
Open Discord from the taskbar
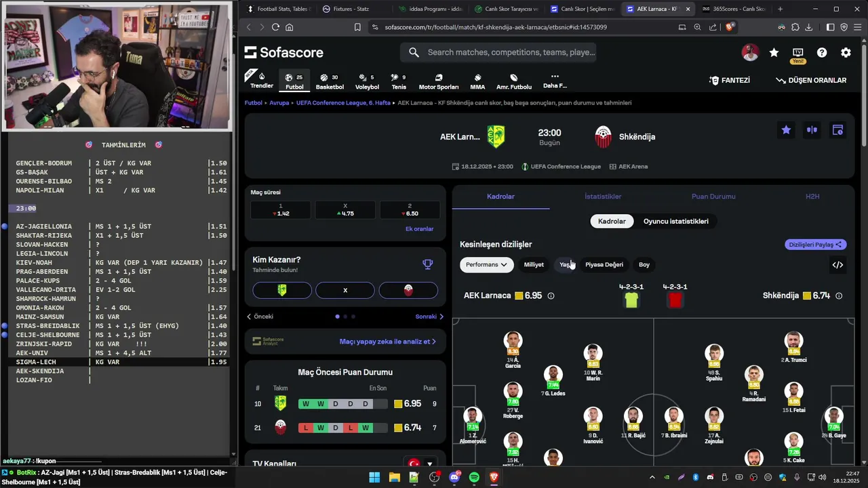454,478
